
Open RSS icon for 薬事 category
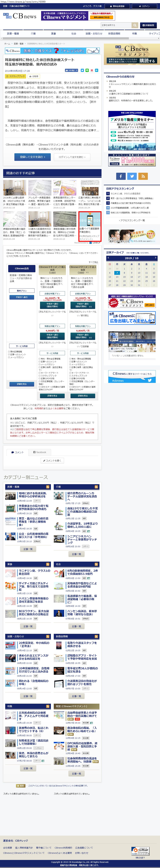click(48, 564)
